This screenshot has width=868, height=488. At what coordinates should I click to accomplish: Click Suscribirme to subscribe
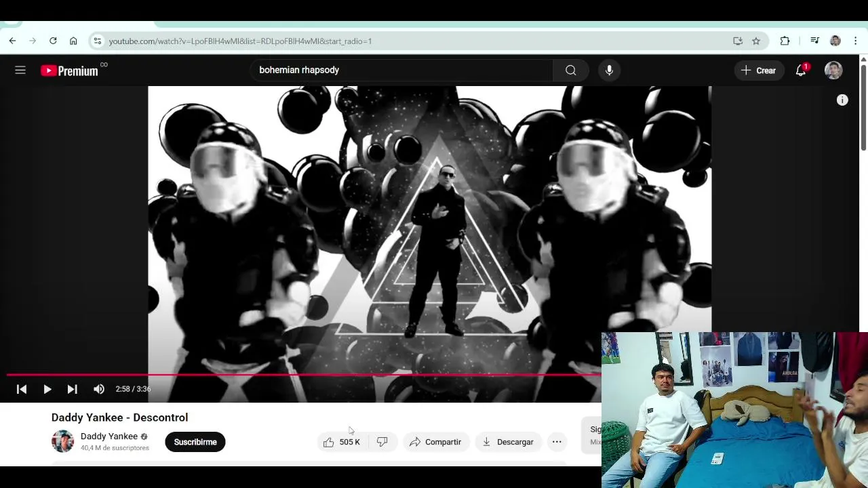(x=195, y=442)
